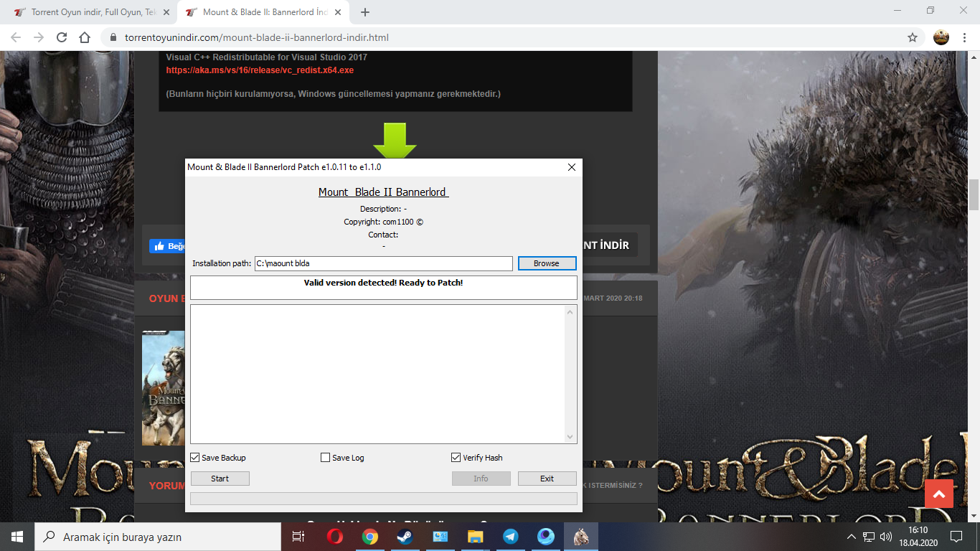Viewport: 980px width, 551px height.
Task: Click the red scroll-to-top arrow button
Action: coord(938,494)
